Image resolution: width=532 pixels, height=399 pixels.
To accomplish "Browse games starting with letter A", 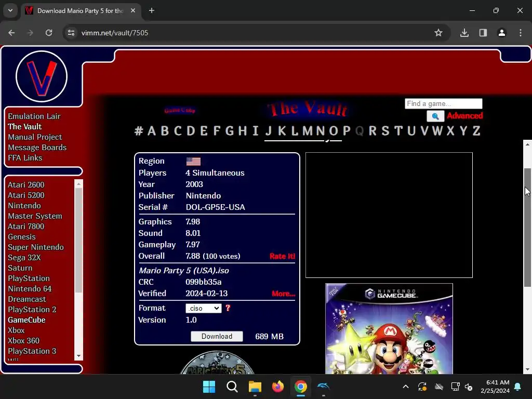I will click(152, 130).
